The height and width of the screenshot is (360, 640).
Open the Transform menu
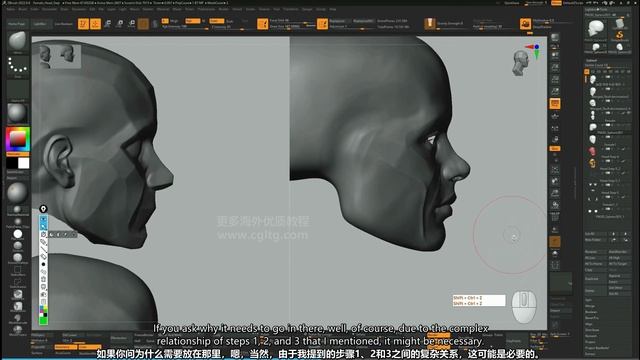pos(291,9)
